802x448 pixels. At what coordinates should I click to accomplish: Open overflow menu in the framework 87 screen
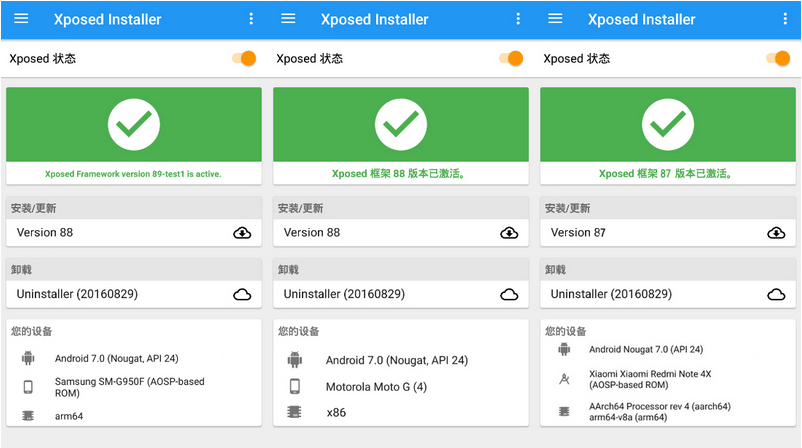785,19
